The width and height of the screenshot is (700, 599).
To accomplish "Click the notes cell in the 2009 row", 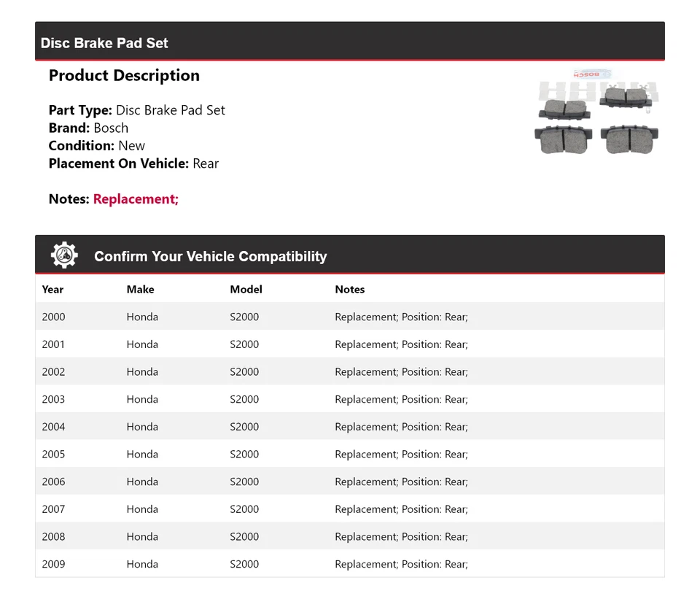I will 401,564.
